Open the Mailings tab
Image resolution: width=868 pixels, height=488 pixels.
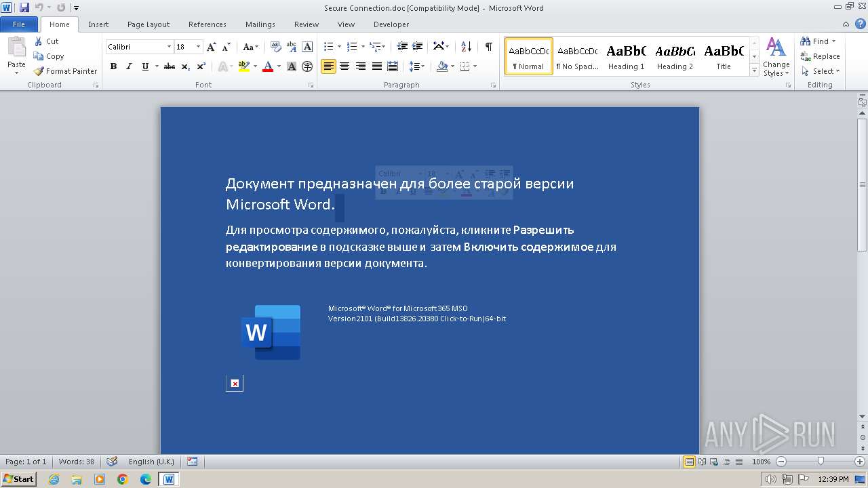pos(260,24)
